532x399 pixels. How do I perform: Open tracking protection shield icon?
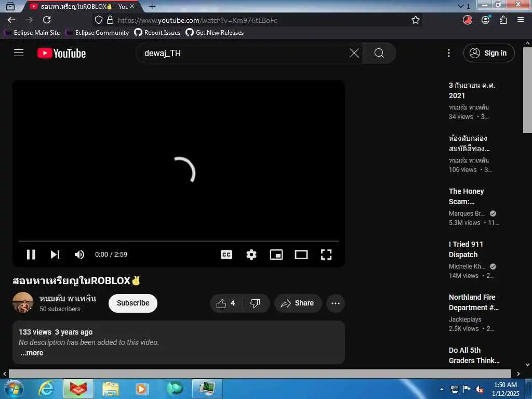[98, 20]
